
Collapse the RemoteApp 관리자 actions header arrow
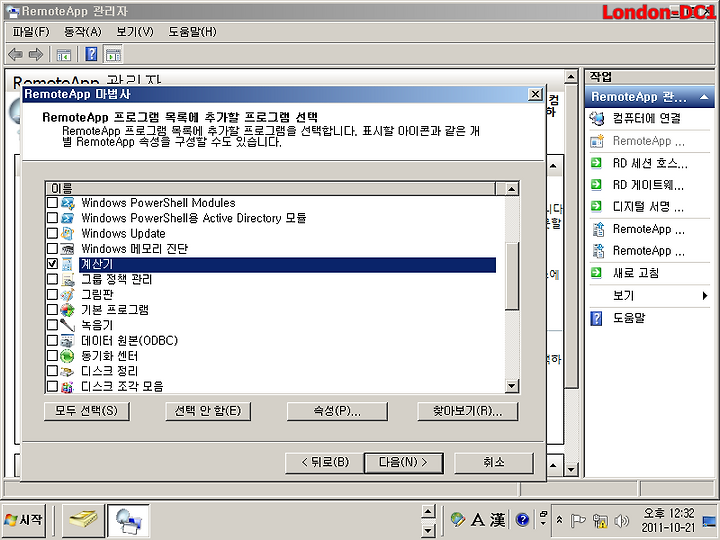click(x=704, y=97)
